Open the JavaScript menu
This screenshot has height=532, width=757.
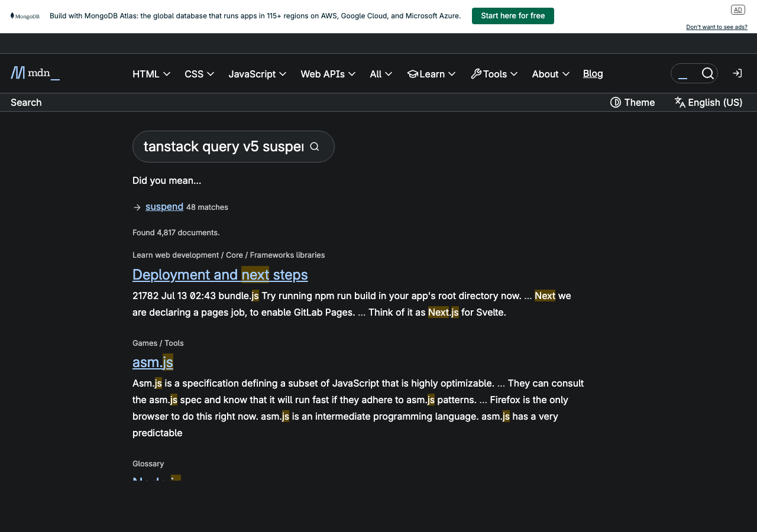(x=257, y=74)
